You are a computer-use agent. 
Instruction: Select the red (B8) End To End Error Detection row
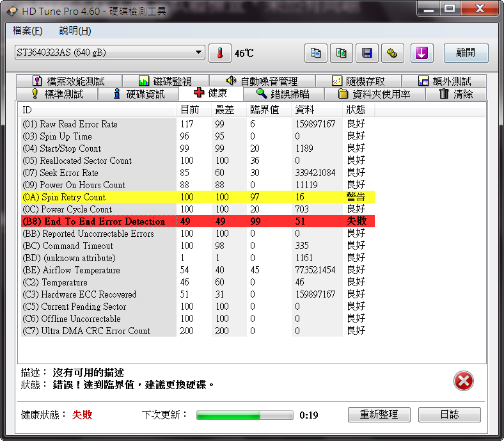(x=198, y=221)
